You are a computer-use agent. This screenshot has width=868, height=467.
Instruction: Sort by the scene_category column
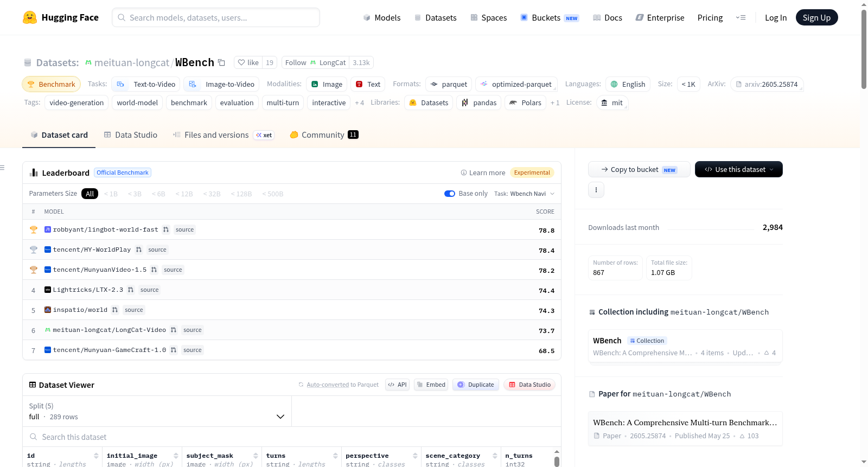click(x=495, y=456)
